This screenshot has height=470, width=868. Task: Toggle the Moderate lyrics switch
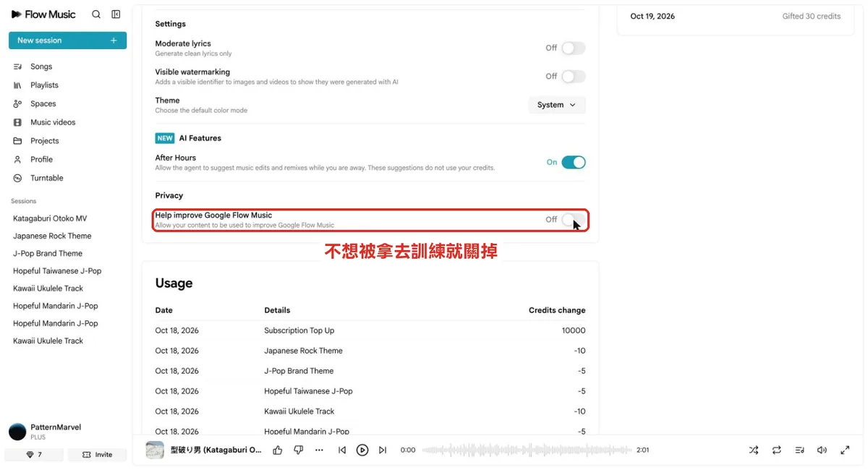click(574, 48)
